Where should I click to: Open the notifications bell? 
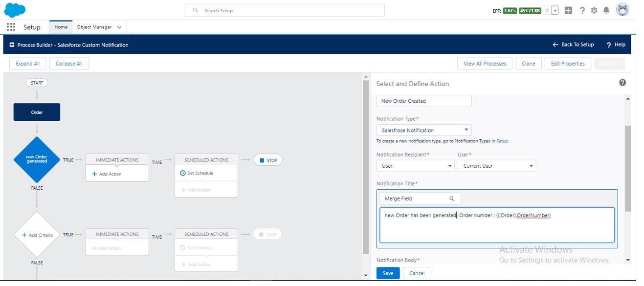[x=606, y=10]
